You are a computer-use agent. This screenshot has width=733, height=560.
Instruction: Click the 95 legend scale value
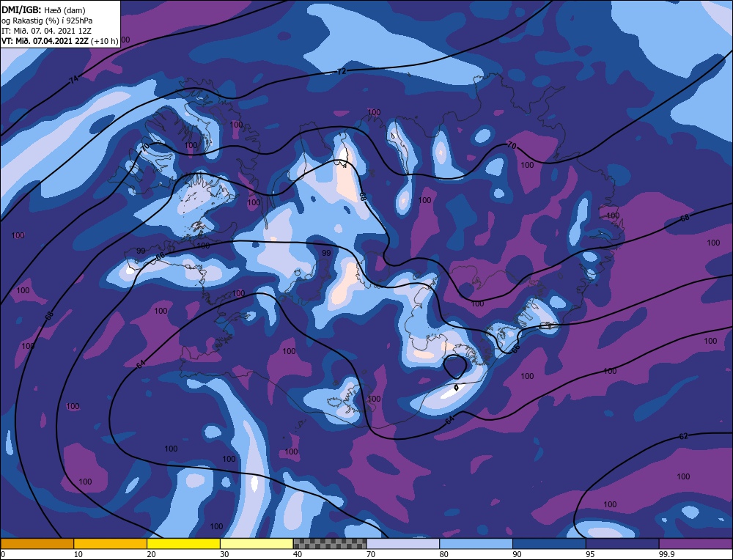point(590,554)
